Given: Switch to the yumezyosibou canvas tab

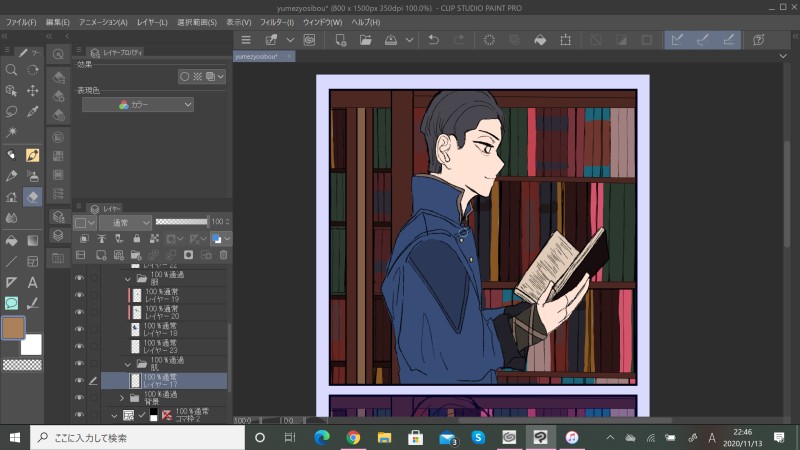Looking at the screenshot, I should point(257,57).
